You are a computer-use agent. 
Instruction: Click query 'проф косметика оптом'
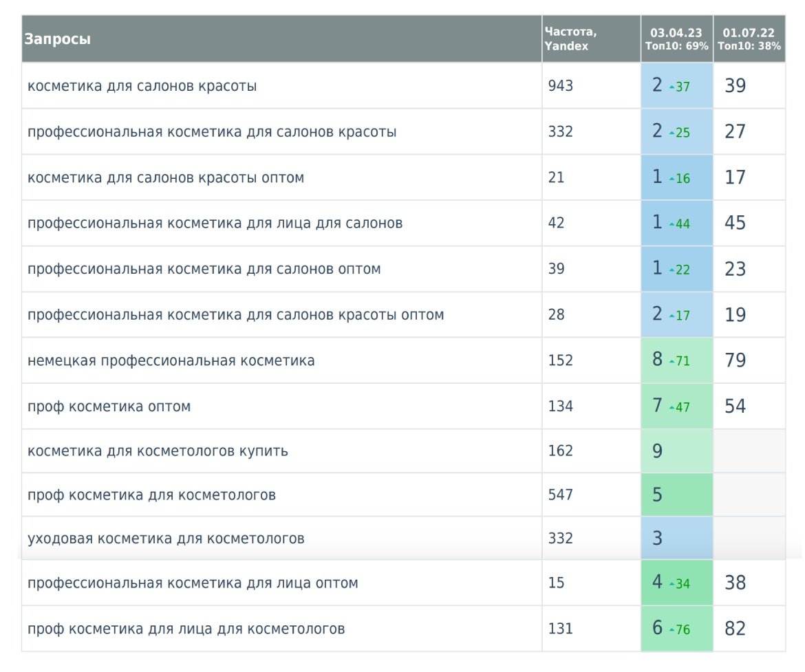coord(109,407)
